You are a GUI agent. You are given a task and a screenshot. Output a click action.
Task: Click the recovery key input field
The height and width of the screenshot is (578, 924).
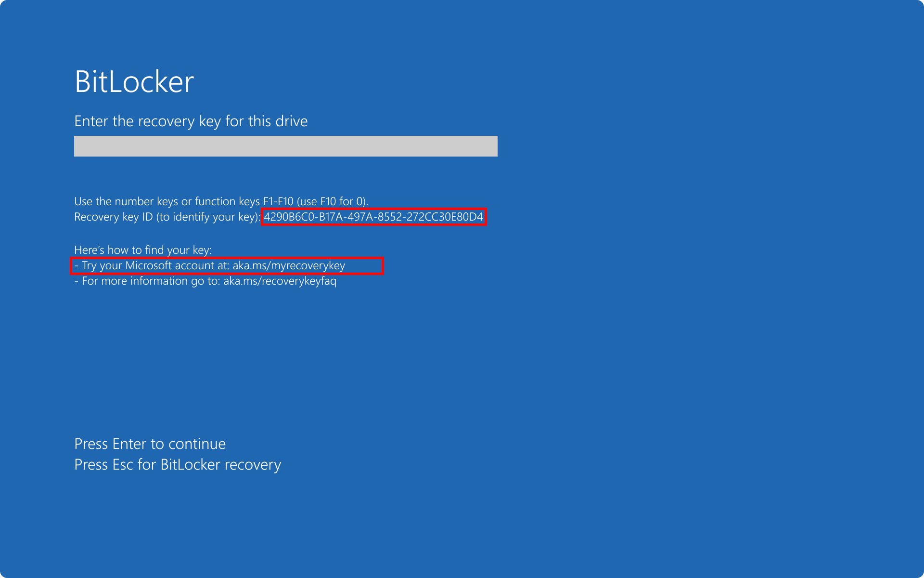[x=285, y=146]
